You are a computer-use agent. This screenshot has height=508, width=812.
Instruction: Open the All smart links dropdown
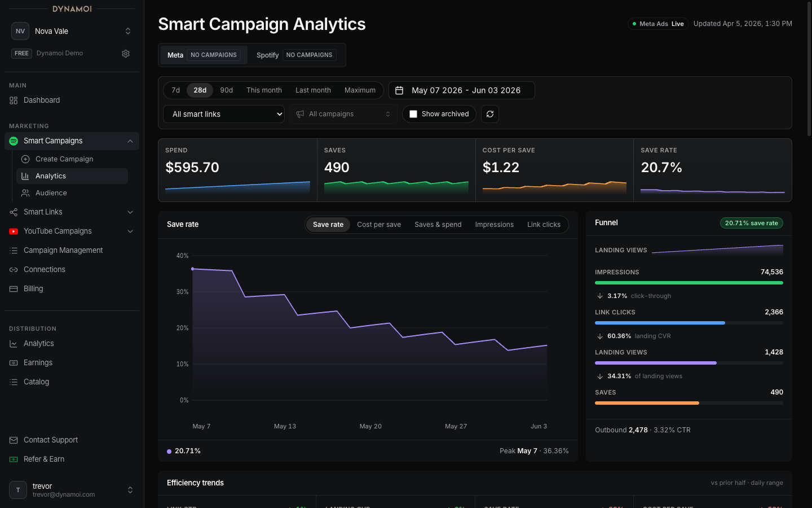(224, 114)
